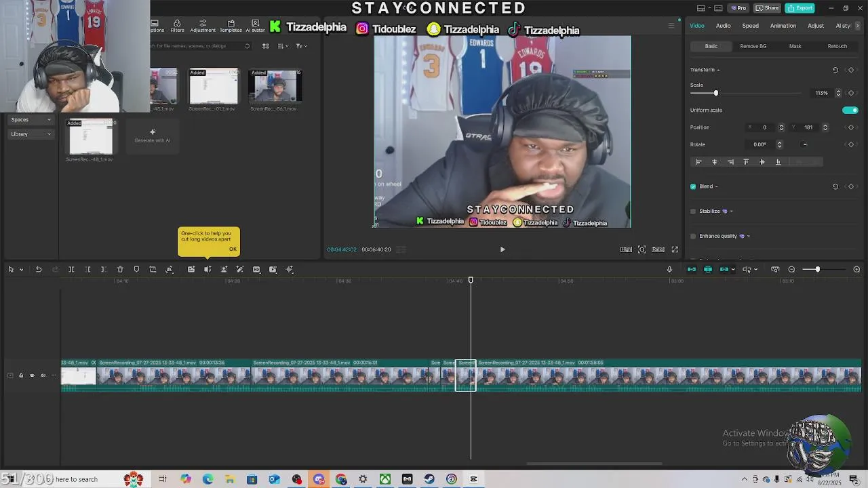Play the preview video
The height and width of the screenshot is (488, 868).
[x=502, y=249]
